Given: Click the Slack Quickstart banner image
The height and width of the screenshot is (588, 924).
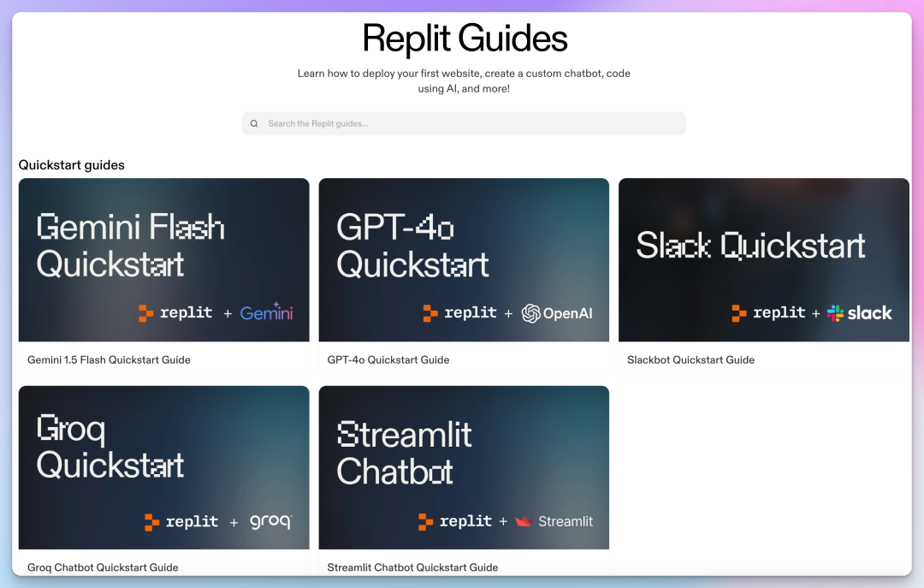Looking at the screenshot, I should click(x=763, y=260).
